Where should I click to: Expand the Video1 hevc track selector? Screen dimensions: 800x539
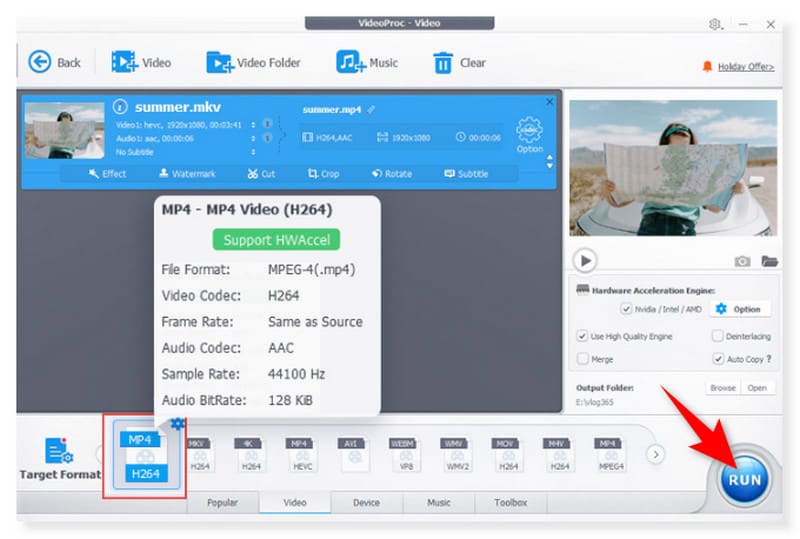point(253,125)
